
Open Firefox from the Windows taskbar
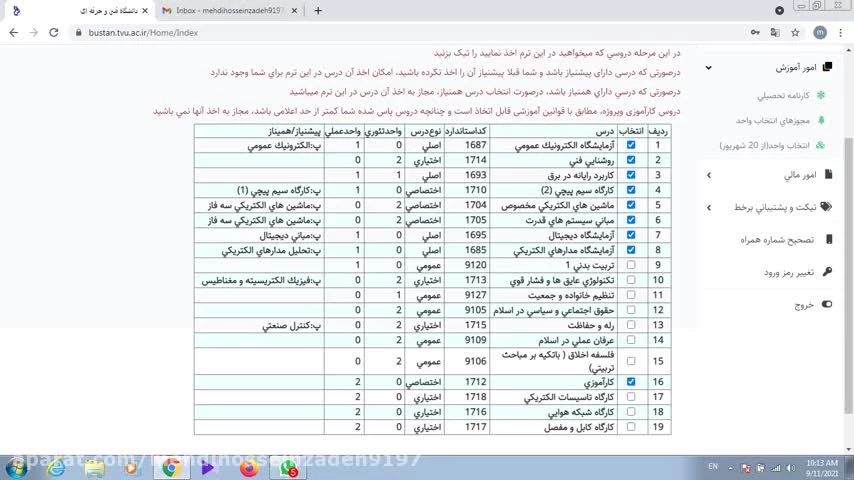tap(249, 467)
